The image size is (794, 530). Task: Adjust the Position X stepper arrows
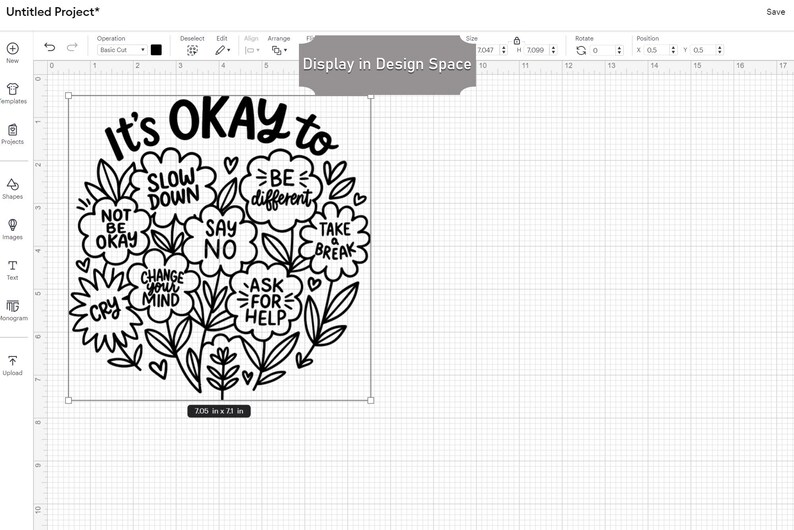click(x=673, y=50)
